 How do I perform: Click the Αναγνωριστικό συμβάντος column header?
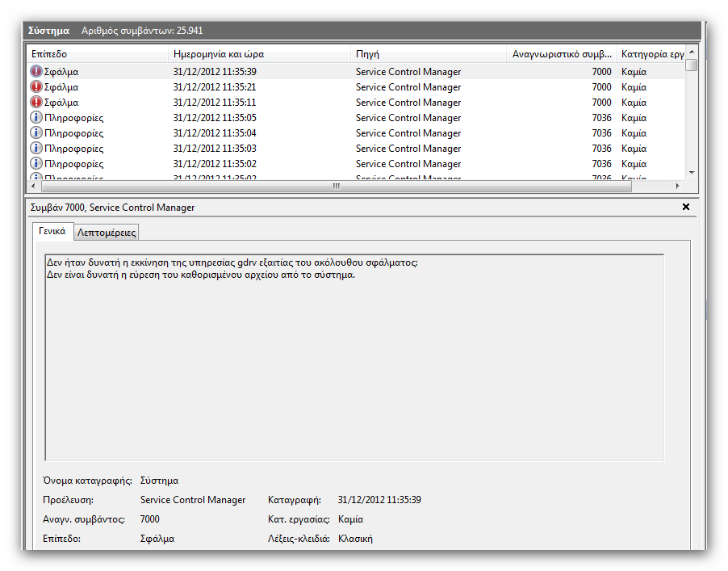pyautogui.click(x=561, y=54)
